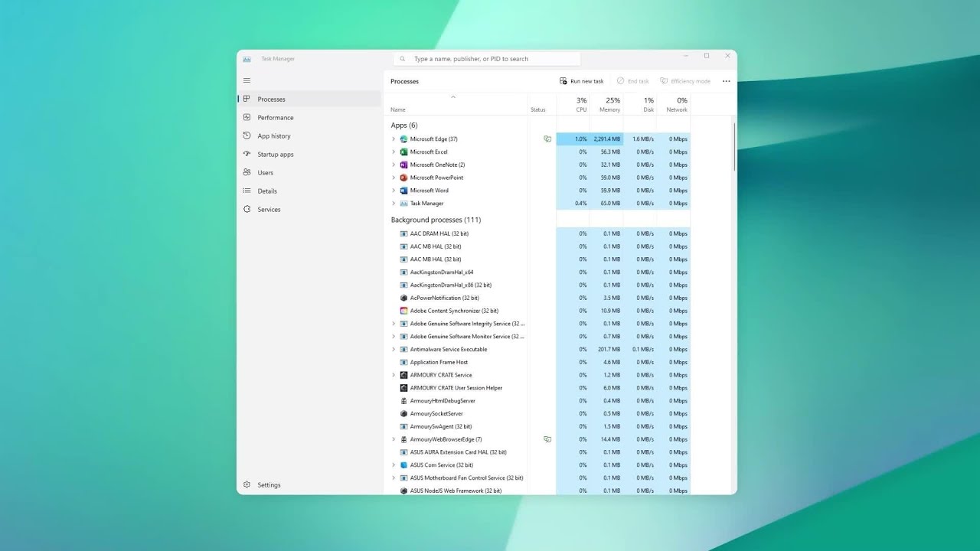Click the Application Frame Host icon

coord(403,362)
